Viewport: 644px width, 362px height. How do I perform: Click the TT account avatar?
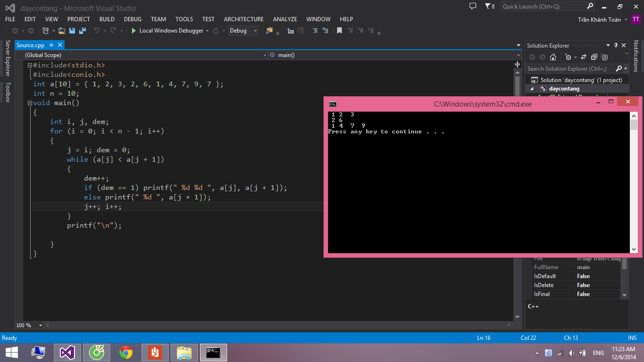point(636,20)
